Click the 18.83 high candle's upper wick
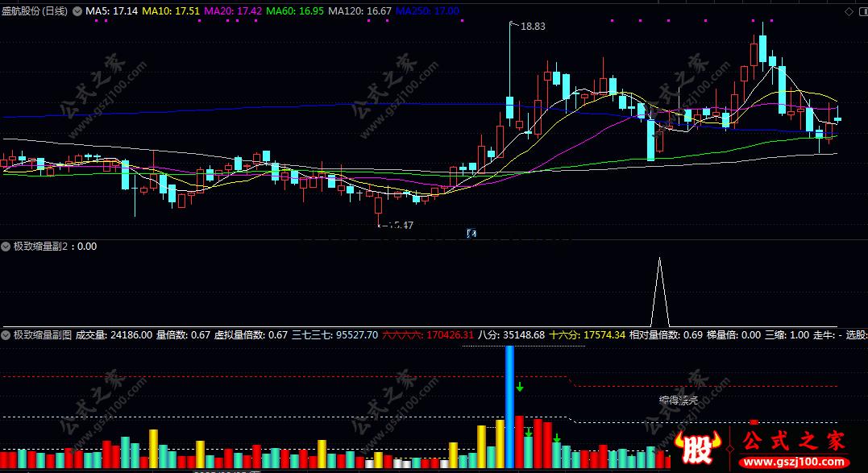868x473 pixels. click(x=510, y=59)
